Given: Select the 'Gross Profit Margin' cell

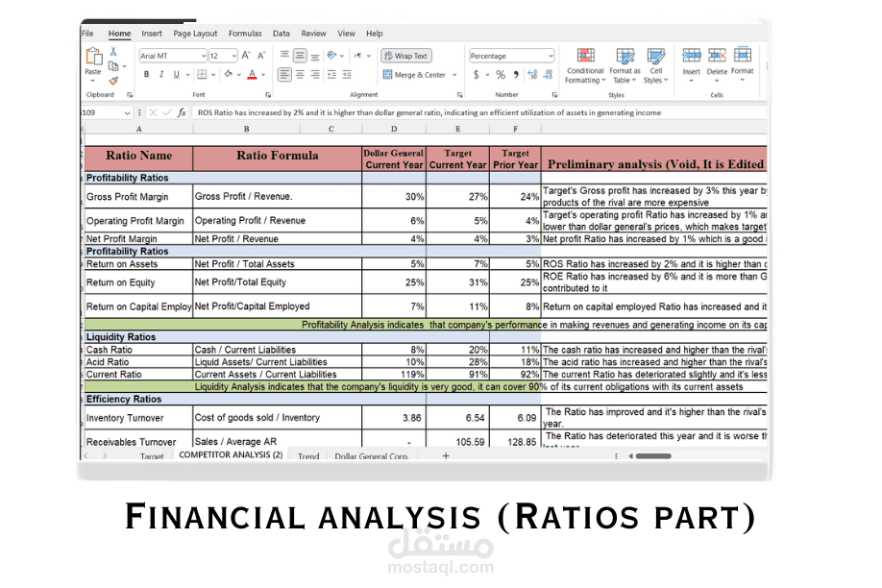Looking at the screenshot, I should click(138, 196).
